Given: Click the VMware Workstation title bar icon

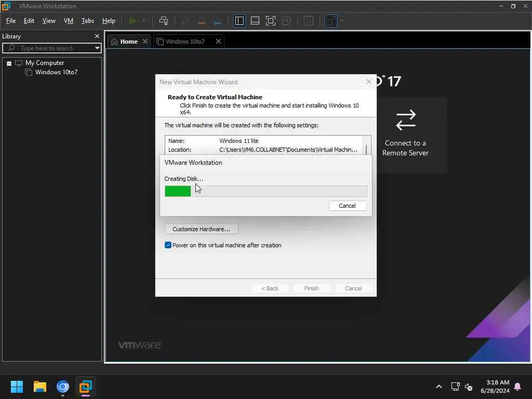Looking at the screenshot, I should 6,6.
